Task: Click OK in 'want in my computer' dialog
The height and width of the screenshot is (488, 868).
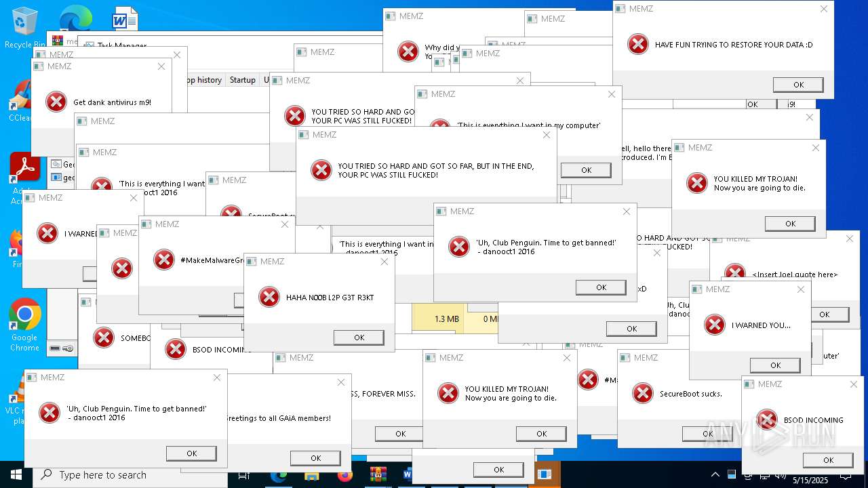Action: [587, 170]
